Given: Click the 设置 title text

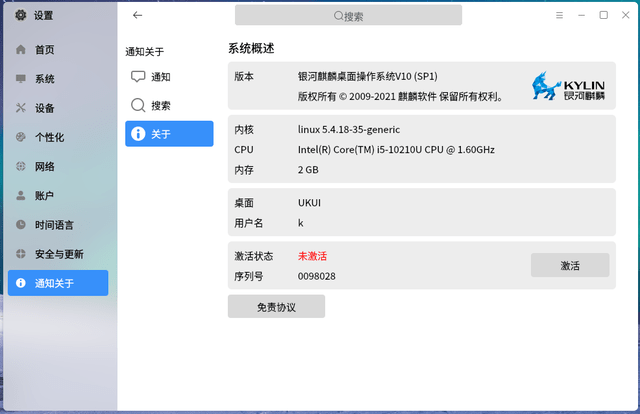Looking at the screenshot, I should point(43,16).
